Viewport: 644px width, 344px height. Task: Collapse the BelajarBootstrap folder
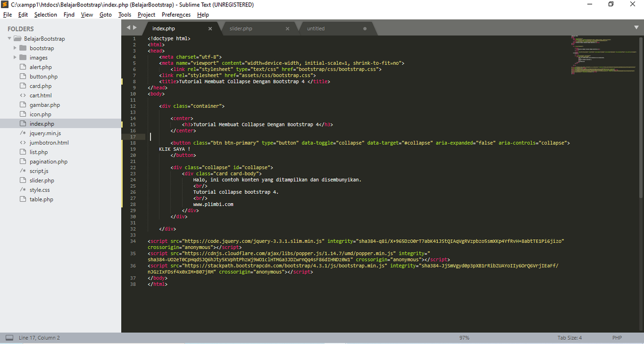[x=10, y=39]
